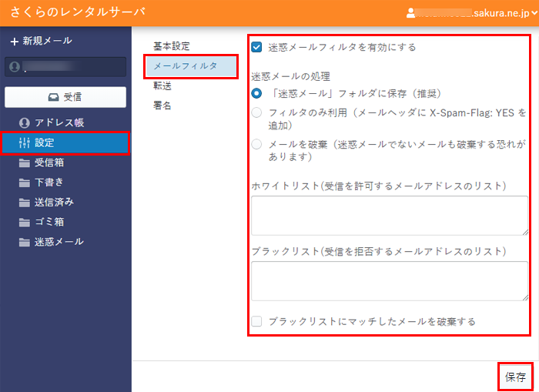Open the ゴミ箱 folder icon

[25, 222]
